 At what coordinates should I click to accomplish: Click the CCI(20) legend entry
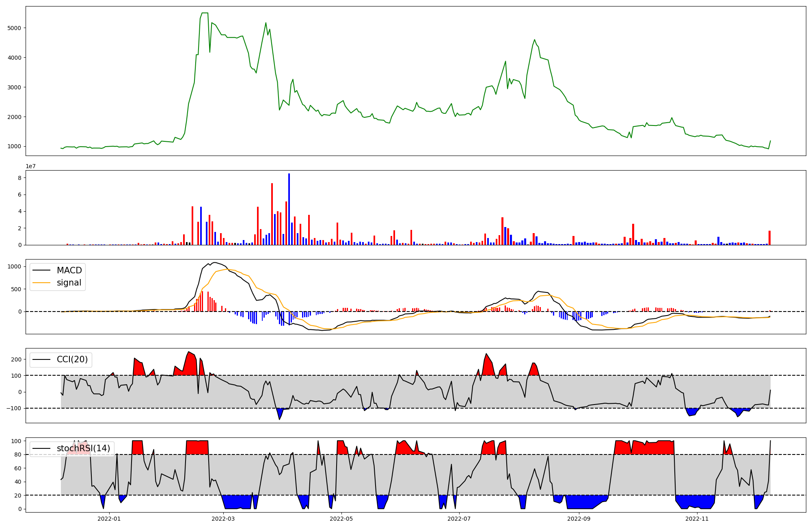coord(72,359)
